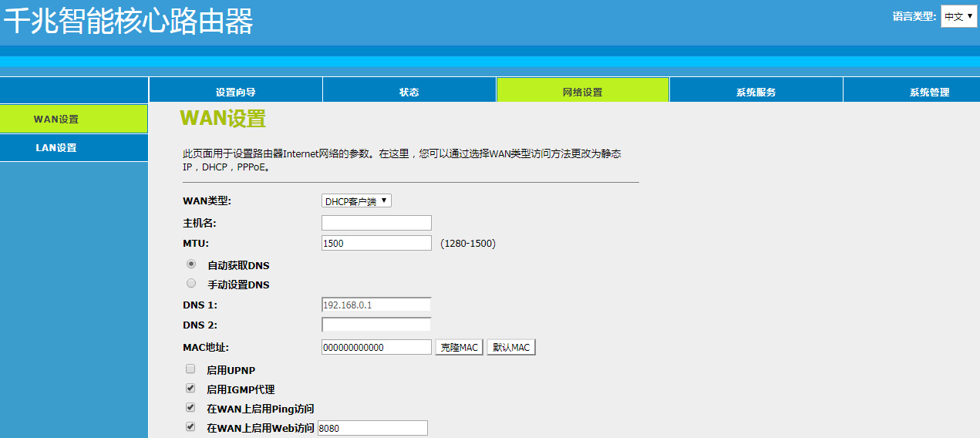Click the 默认MAC button
Screen dimensions: 980x438
[x=510, y=348]
